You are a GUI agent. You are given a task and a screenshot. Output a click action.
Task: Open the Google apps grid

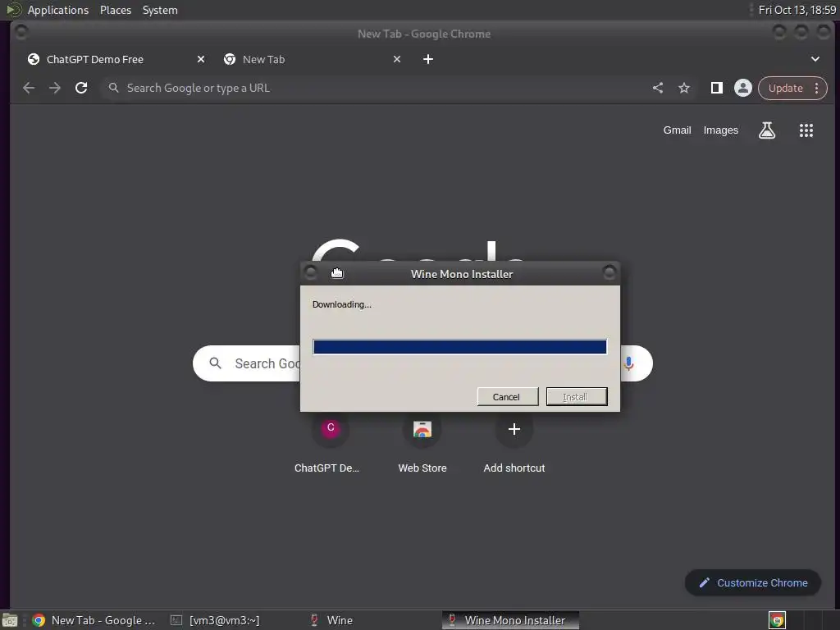click(x=806, y=130)
